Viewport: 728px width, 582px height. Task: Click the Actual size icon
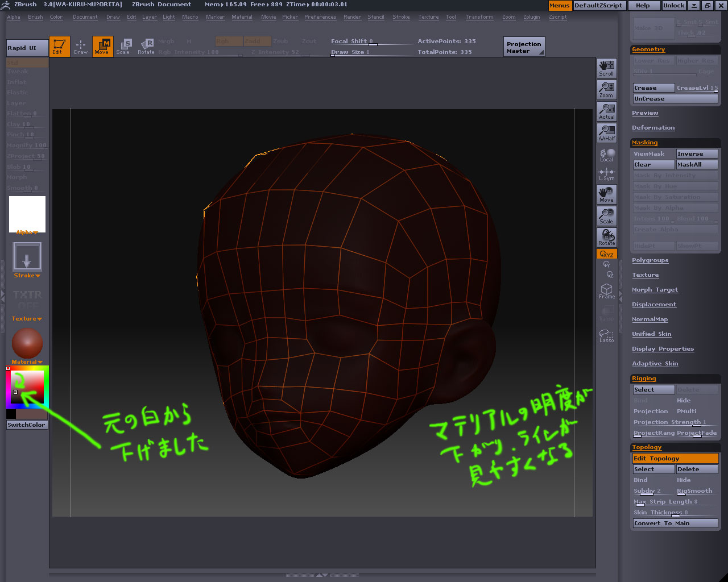(607, 111)
